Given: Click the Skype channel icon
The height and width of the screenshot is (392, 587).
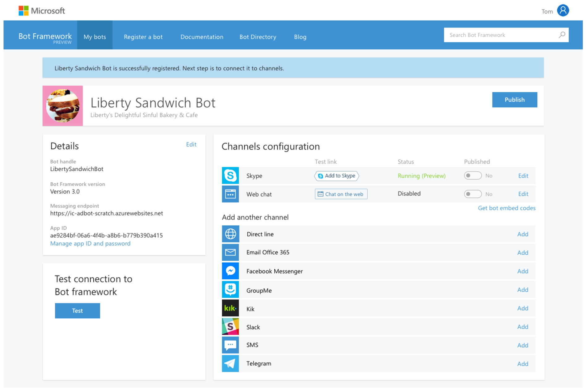Looking at the screenshot, I should [x=230, y=176].
